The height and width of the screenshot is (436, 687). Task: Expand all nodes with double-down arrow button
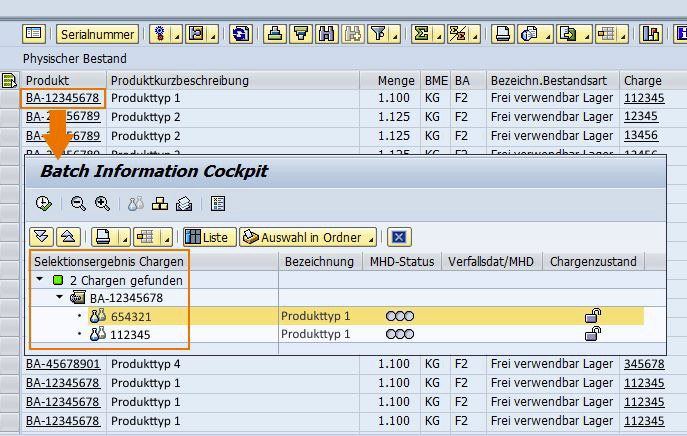tap(42, 237)
